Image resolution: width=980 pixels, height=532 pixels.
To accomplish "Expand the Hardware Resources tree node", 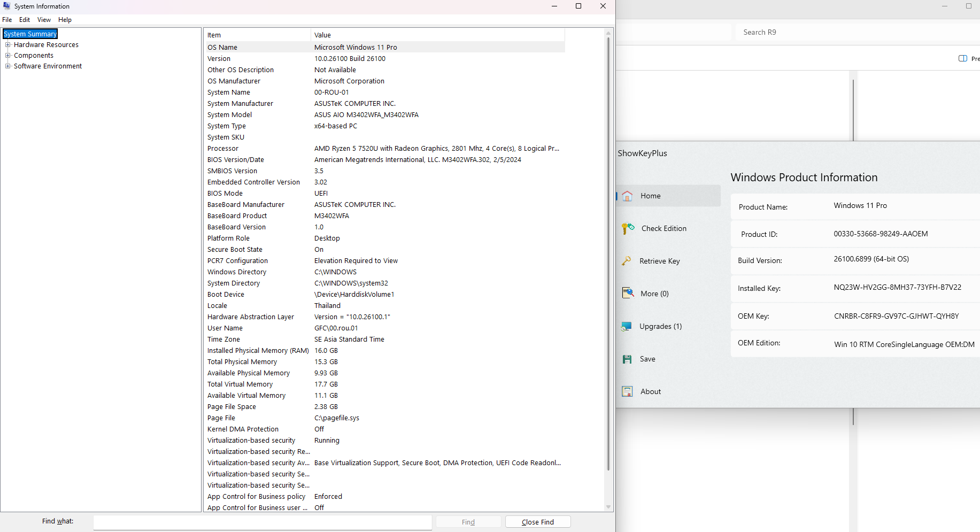I will pyautogui.click(x=8, y=45).
